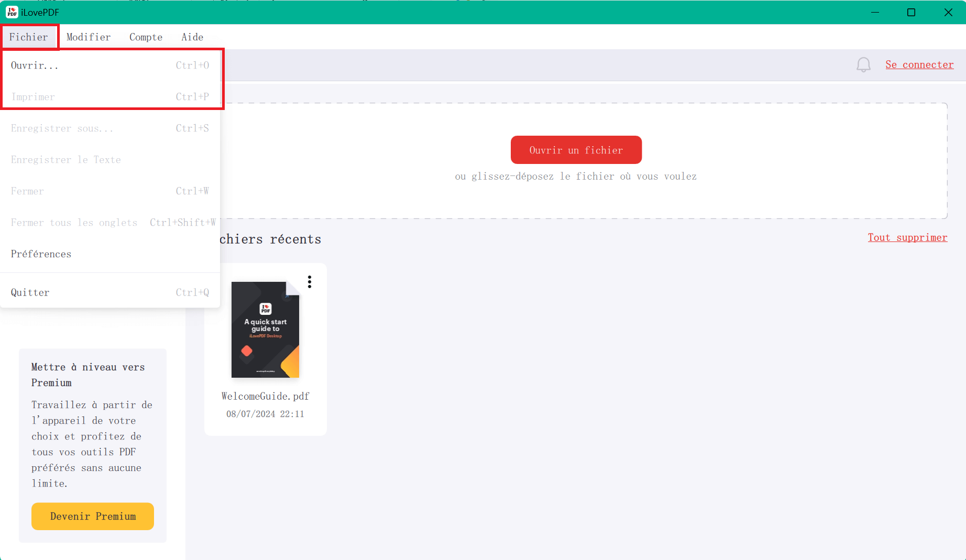Close the iLovePDF window
This screenshot has height=560, width=966.
tap(948, 12)
